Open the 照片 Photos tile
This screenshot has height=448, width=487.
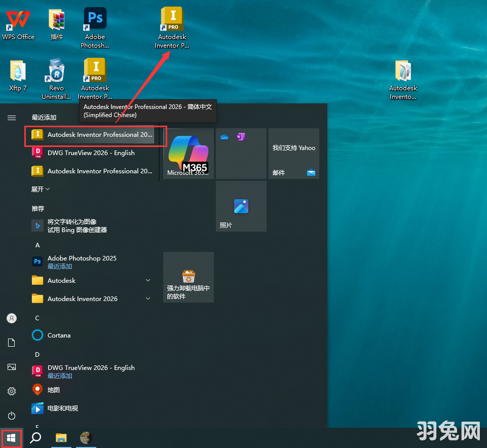click(x=241, y=206)
